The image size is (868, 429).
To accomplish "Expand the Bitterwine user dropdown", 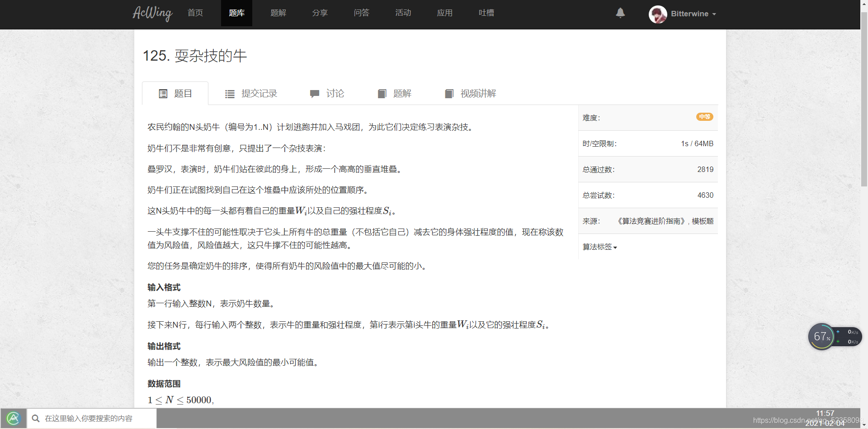I will coord(693,14).
